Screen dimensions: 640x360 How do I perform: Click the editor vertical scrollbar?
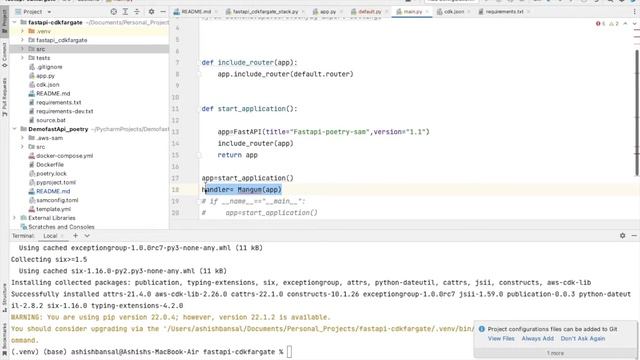[x=637, y=113]
